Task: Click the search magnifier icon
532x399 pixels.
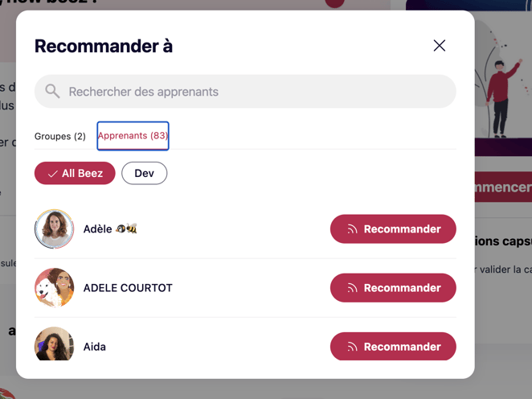Action: tap(52, 92)
